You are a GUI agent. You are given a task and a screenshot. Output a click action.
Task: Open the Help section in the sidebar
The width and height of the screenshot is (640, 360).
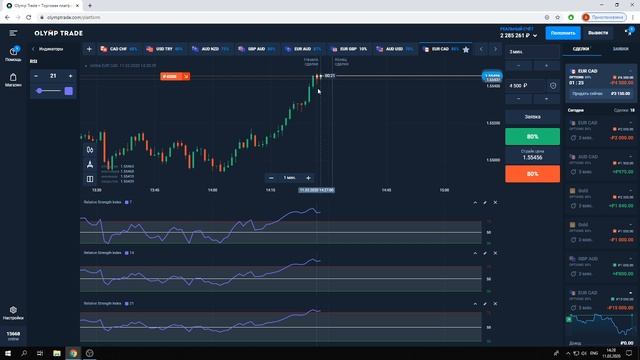(13, 54)
